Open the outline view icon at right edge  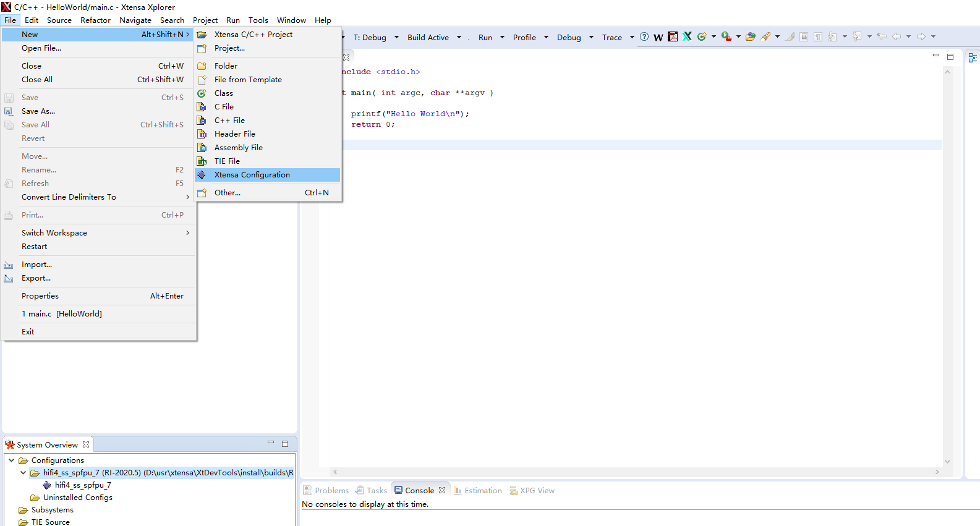click(973, 57)
